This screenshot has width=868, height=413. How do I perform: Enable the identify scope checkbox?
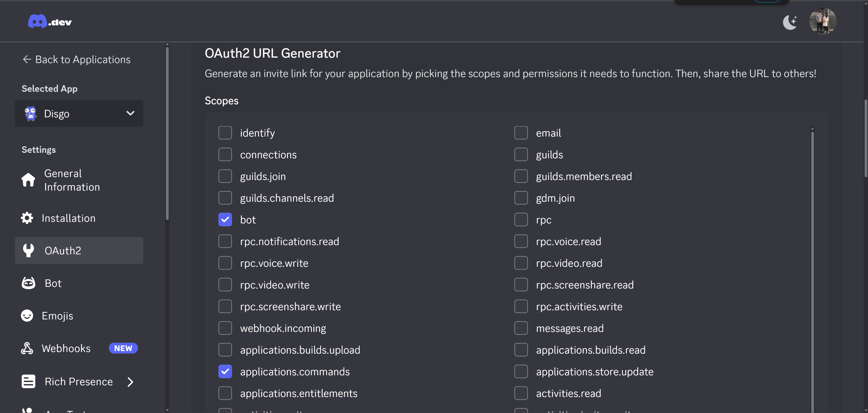click(225, 133)
